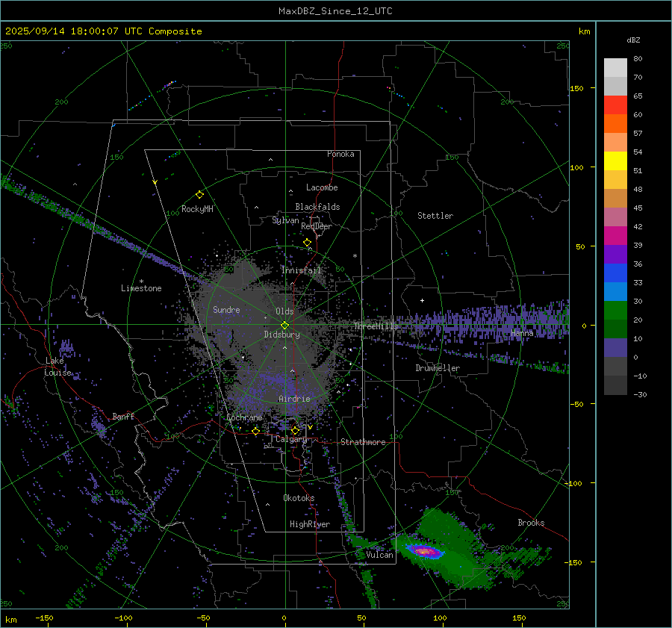The height and width of the screenshot is (628, 672).
Task: Click the Cochrane town label
Action: point(244,417)
